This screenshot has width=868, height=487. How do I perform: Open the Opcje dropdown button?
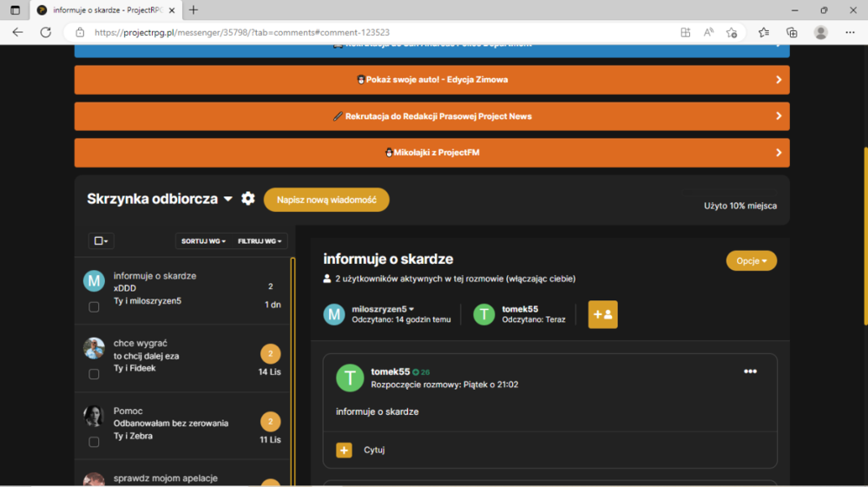(751, 260)
